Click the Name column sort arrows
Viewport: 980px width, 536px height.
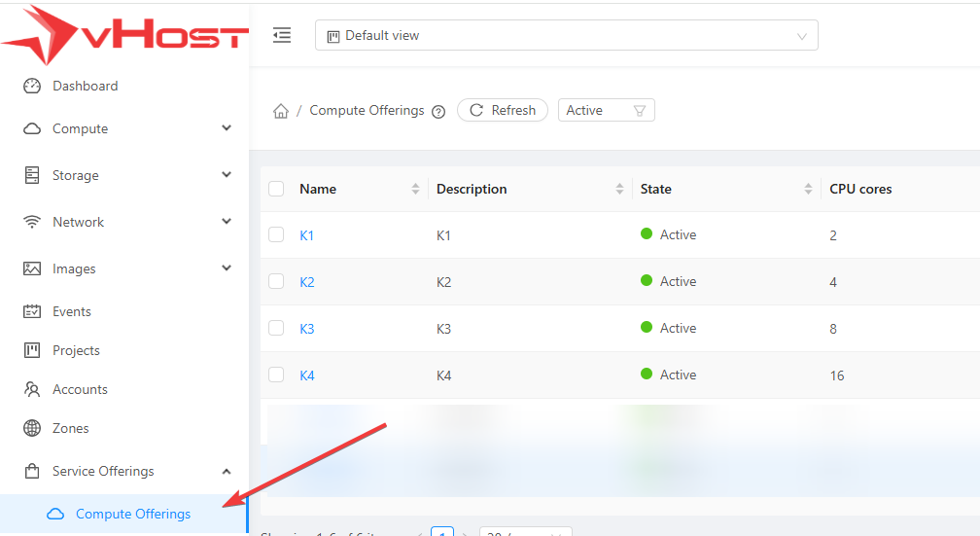click(416, 189)
